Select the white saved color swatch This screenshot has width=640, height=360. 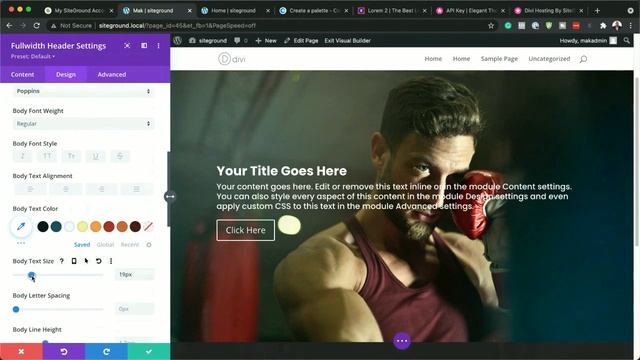pyautogui.click(x=69, y=227)
